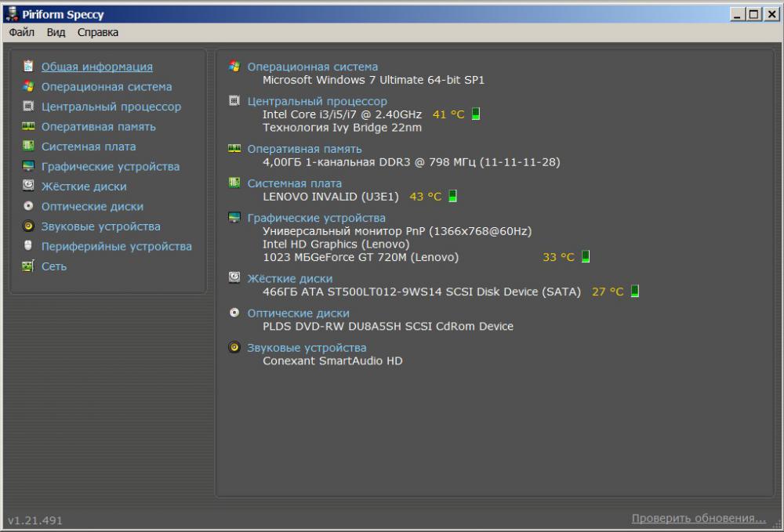
Task: Click the Графические устройства sidebar monitor icon
Action: (28, 166)
